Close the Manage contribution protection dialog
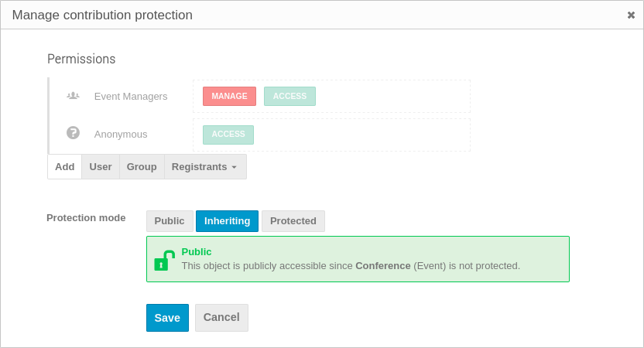The height and width of the screenshot is (348, 644). (x=631, y=15)
